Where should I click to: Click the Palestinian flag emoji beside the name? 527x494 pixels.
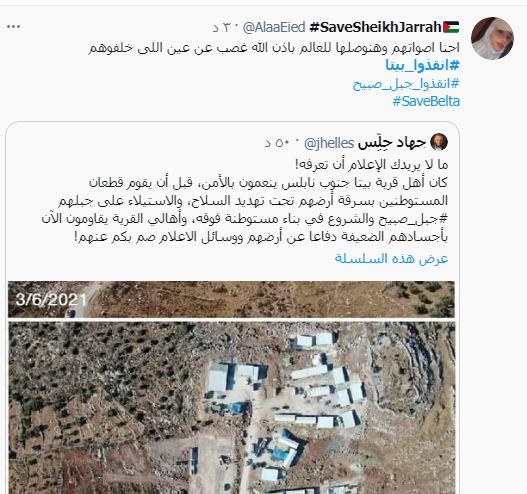[x=451, y=27]
